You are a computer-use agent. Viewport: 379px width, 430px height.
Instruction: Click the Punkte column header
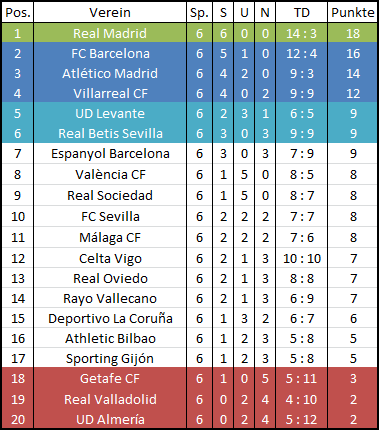[353, 13]
